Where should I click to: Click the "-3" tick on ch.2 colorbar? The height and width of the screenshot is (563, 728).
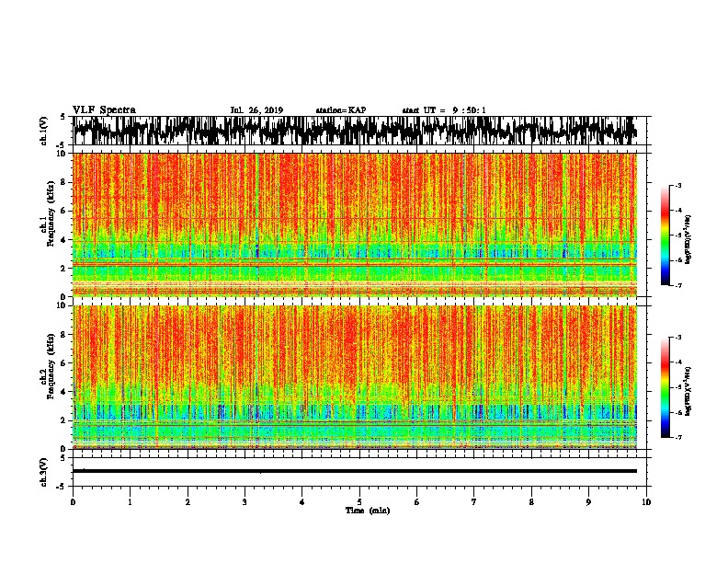pyautogui.click(x=678, y=338)
